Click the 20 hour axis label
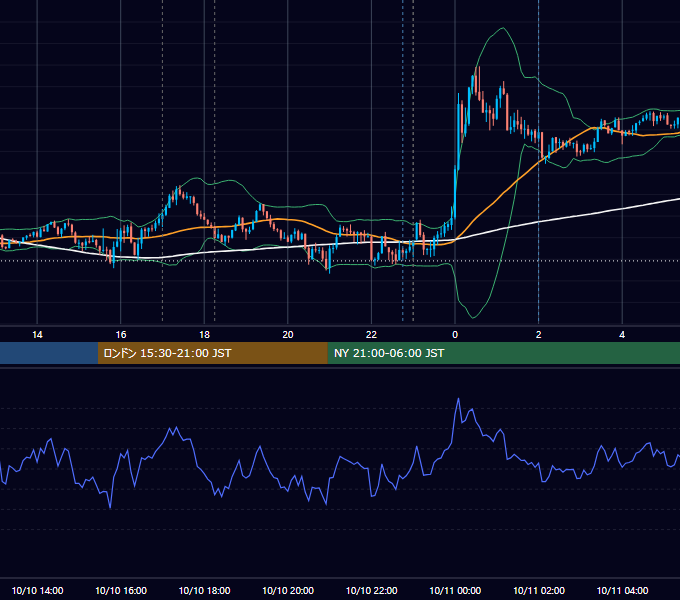Screen dimensions: 680x600 288,335
